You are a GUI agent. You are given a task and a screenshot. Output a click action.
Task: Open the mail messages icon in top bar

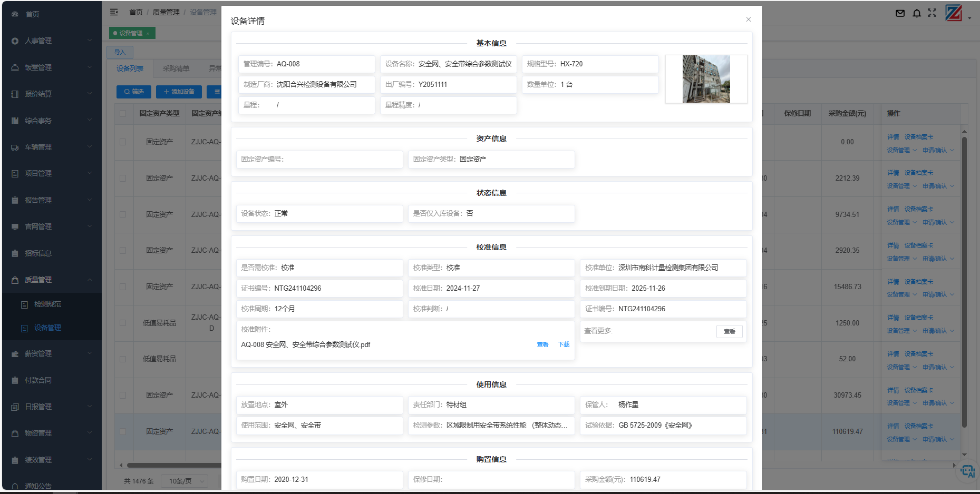point(900,13)
